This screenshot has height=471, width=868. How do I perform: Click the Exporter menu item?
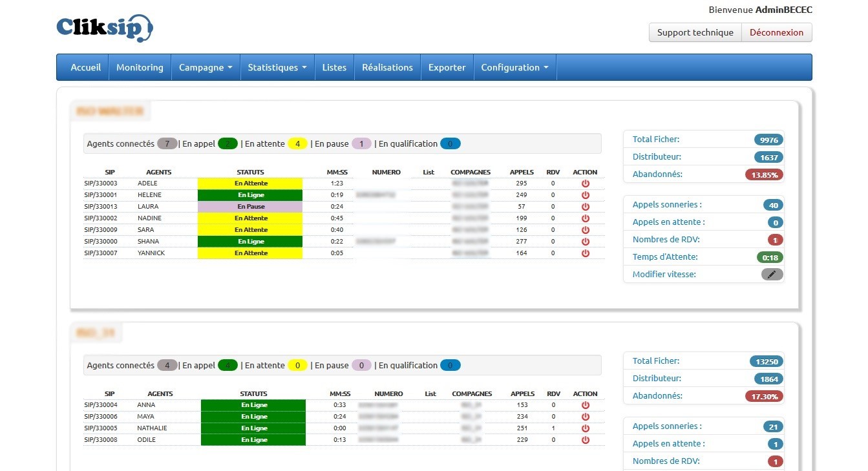click(447, 67)
